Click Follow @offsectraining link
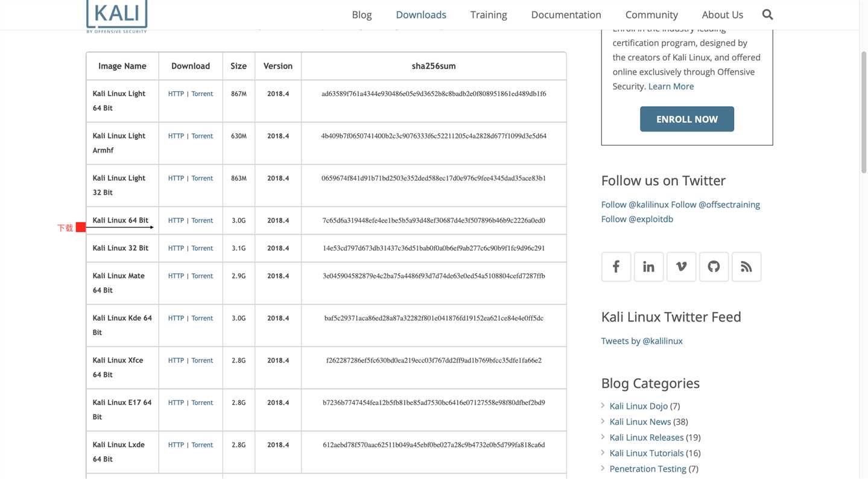The height and width of the screenshot is (479, 868). (x=715, y=205)
